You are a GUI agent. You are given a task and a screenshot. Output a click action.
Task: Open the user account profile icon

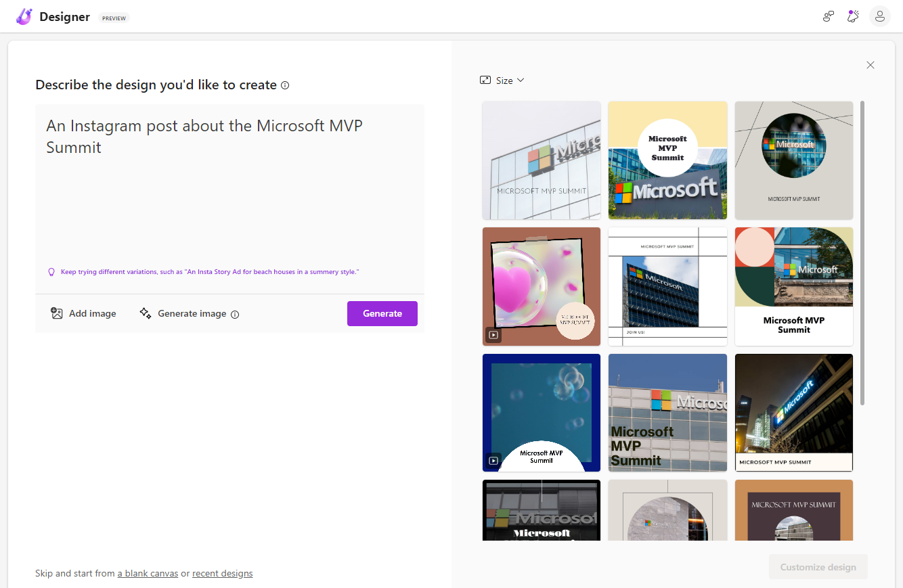879,17
